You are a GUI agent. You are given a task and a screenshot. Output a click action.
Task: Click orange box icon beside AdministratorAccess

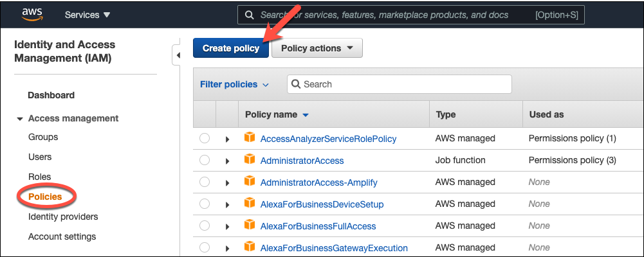click(x=250, y=159)
